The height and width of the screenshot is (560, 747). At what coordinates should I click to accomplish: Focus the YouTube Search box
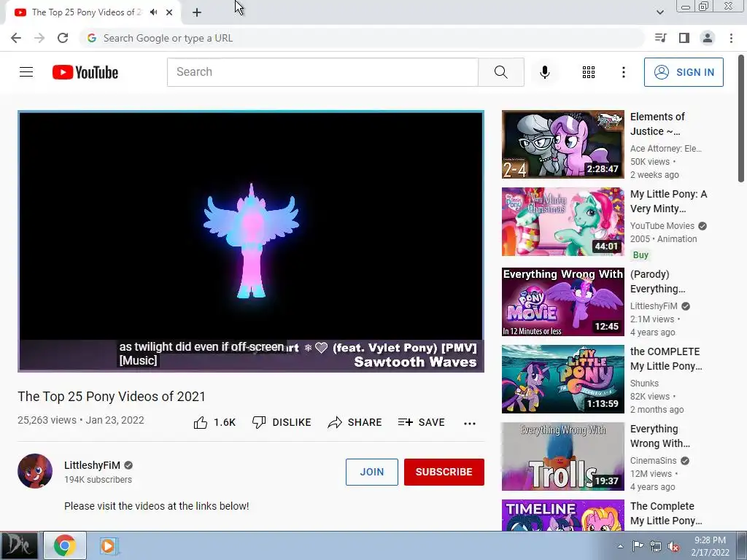click(322, 72)
